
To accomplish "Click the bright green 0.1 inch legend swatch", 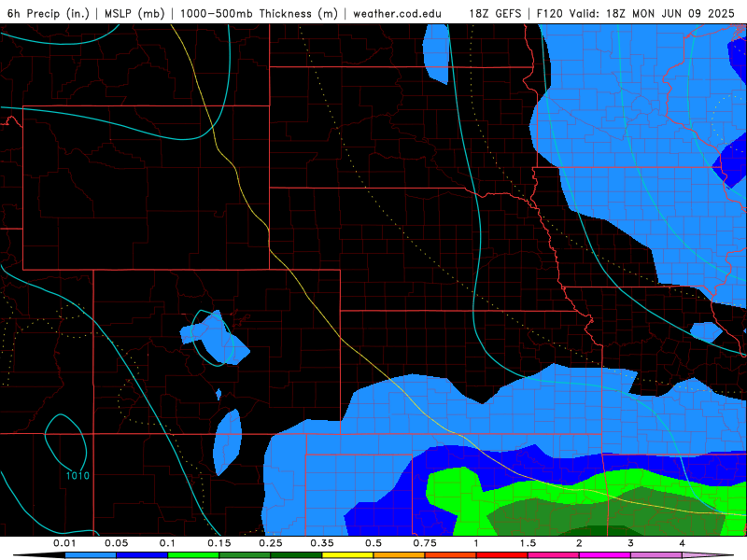I will [193, 555].
